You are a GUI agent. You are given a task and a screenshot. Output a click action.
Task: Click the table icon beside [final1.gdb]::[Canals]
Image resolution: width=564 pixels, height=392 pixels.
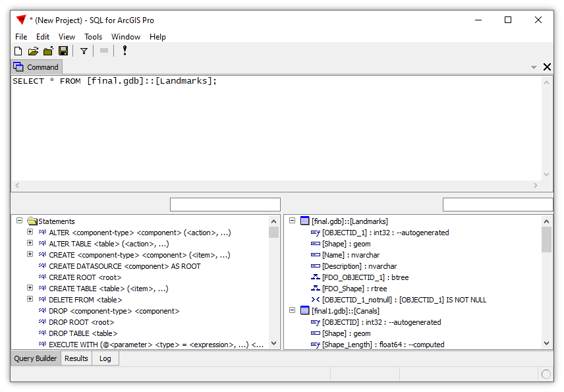[304, 310]
